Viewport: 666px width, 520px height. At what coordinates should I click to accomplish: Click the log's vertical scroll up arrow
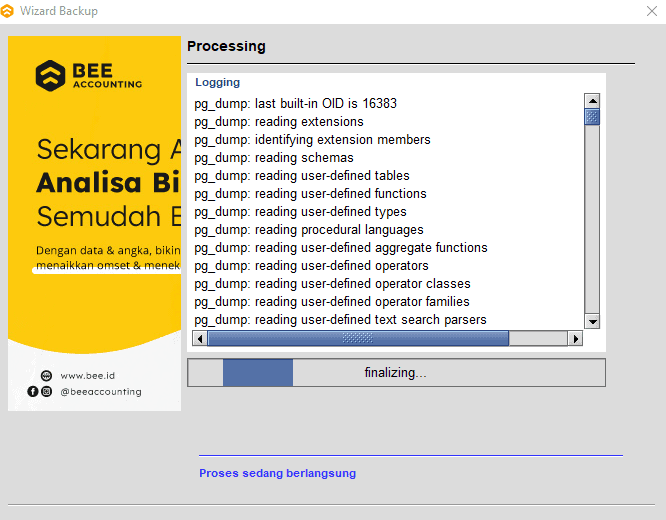[x=592, y=101]
